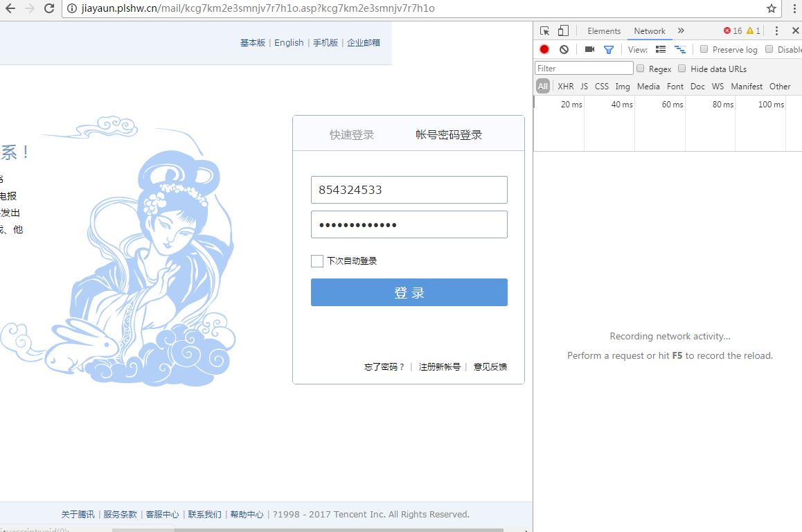
Task: Go back to the previous page
Action: pos(10,8)
